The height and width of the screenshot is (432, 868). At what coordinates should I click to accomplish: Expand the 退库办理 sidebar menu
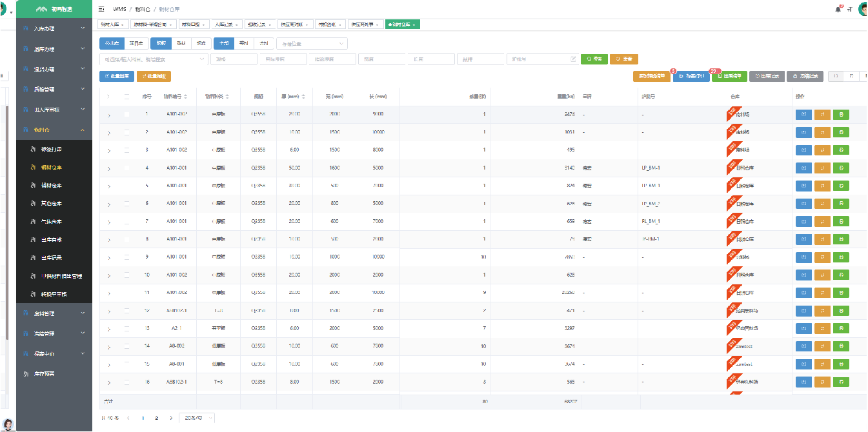coord(54,49)
